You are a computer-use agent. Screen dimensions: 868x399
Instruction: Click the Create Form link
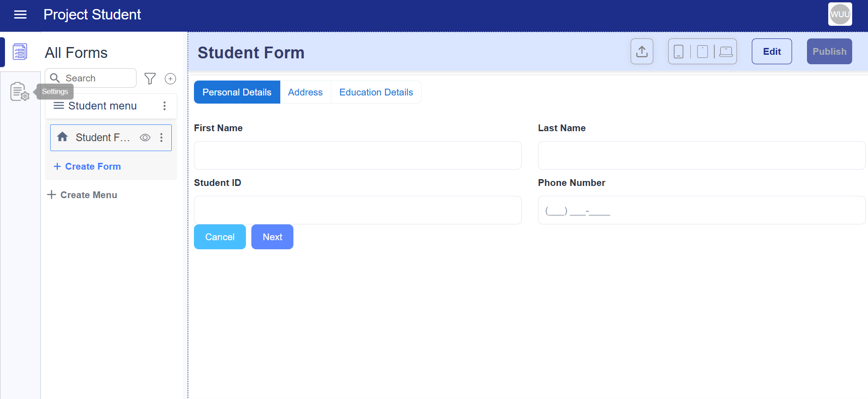[x=87, y=166]
